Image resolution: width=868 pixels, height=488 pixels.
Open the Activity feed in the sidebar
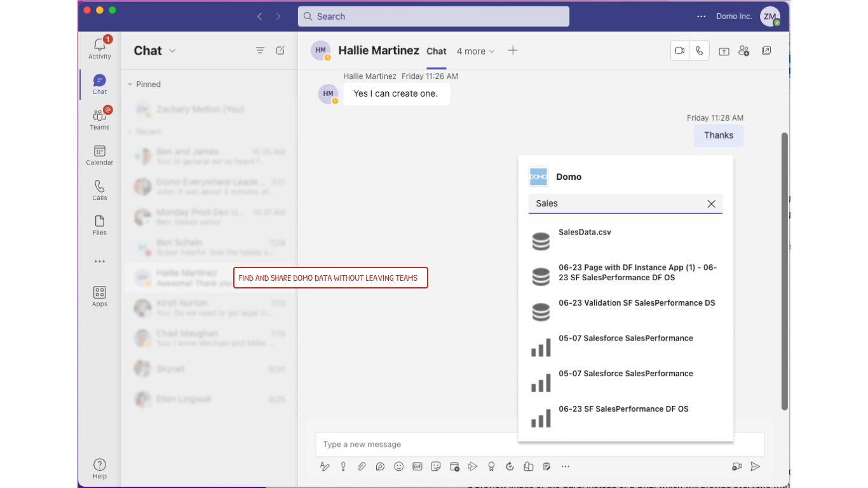(100, 48)
